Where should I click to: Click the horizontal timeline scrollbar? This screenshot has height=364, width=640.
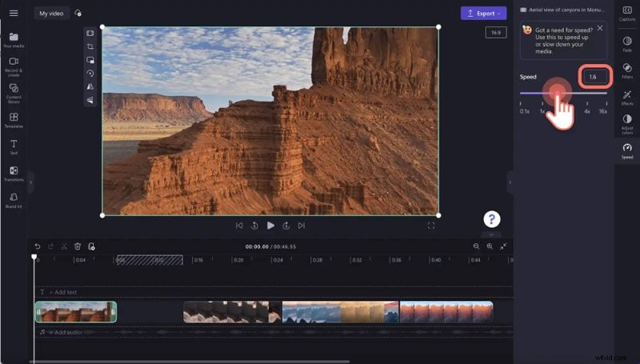190,362
